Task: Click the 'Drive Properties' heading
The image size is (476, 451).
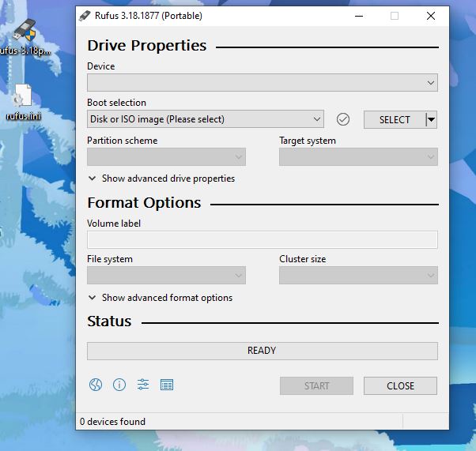Action: 147,46
